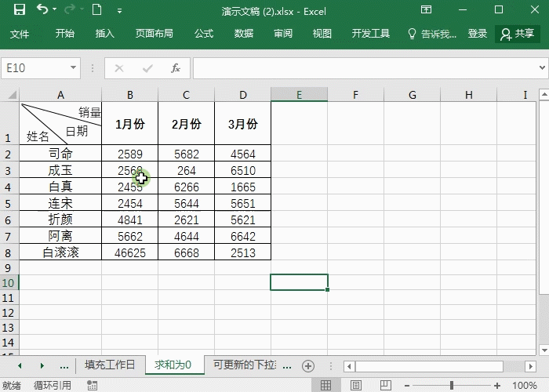Click the left ellipsis for hidden sheets
Image resolution: width=549 pixels, height=392 pixels.
64,366
